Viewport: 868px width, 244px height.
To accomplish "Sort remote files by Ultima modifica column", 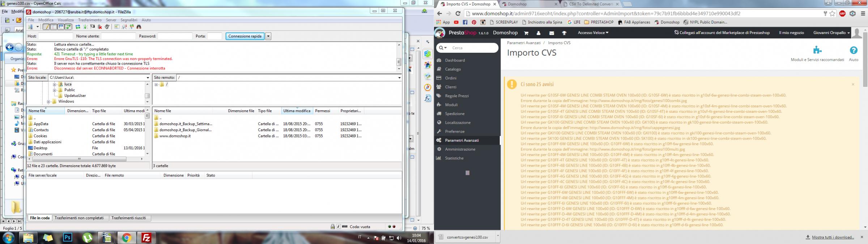I will (297, 111).
